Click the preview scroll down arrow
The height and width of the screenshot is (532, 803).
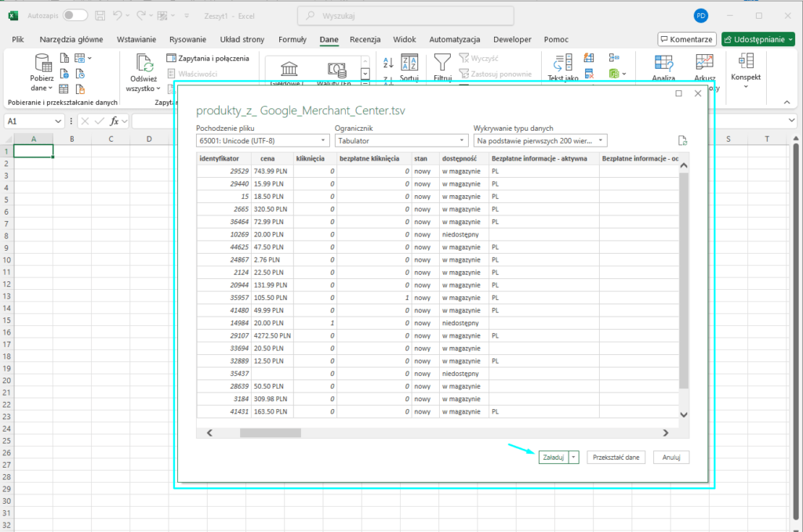684,414
